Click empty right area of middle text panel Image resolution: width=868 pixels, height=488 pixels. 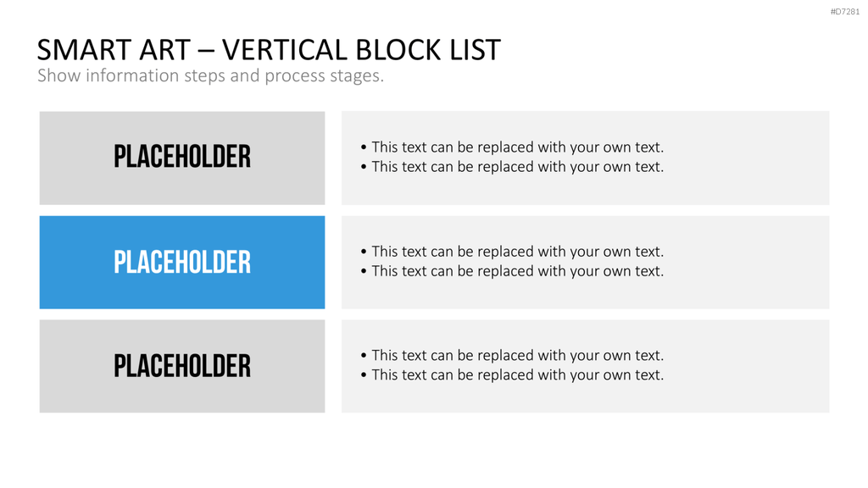tap(748, 263)
